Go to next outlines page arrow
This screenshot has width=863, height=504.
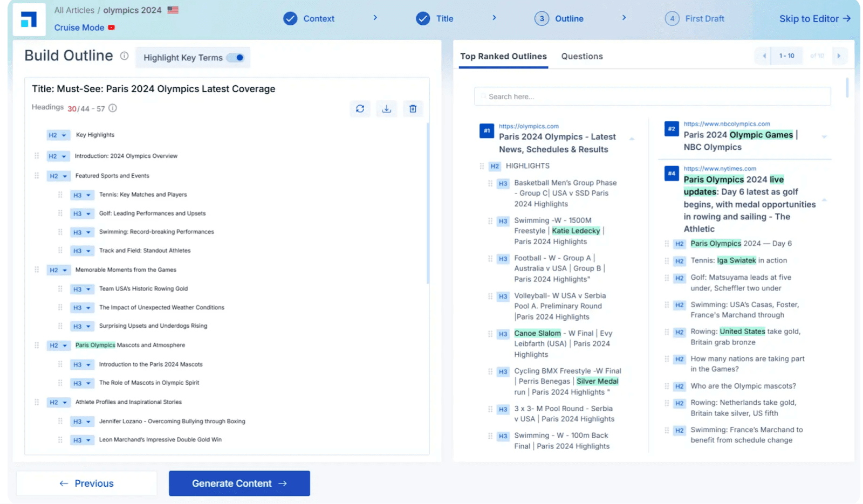point(839,56)
